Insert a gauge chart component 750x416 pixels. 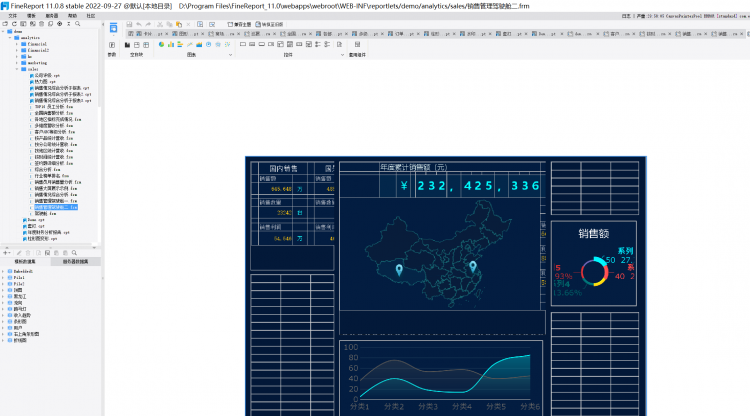(209, 44)
